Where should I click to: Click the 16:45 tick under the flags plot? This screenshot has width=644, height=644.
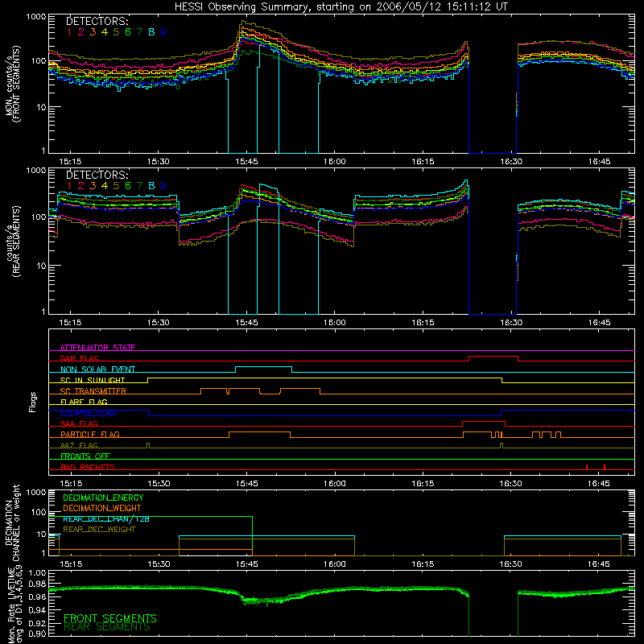pyautogui.click(x=599, y=484)
